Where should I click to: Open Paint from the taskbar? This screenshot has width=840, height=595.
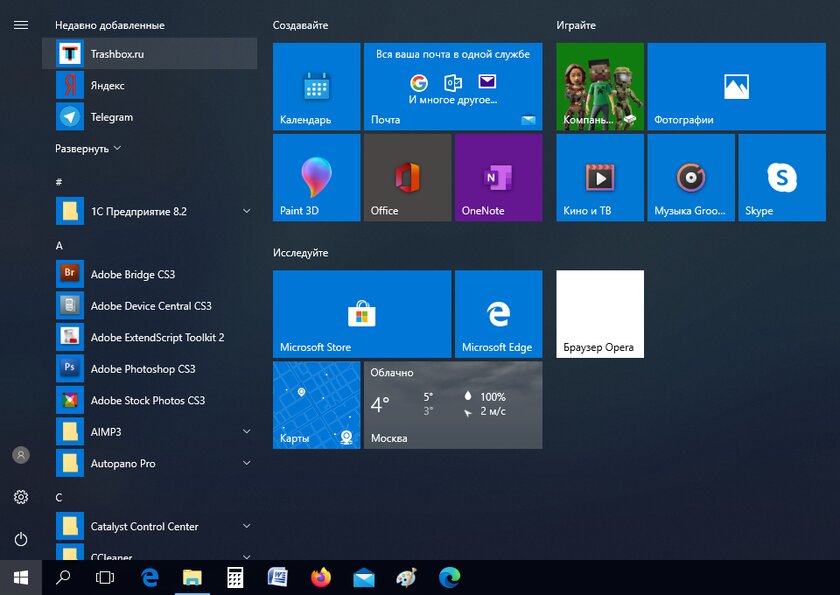[406, 577]
